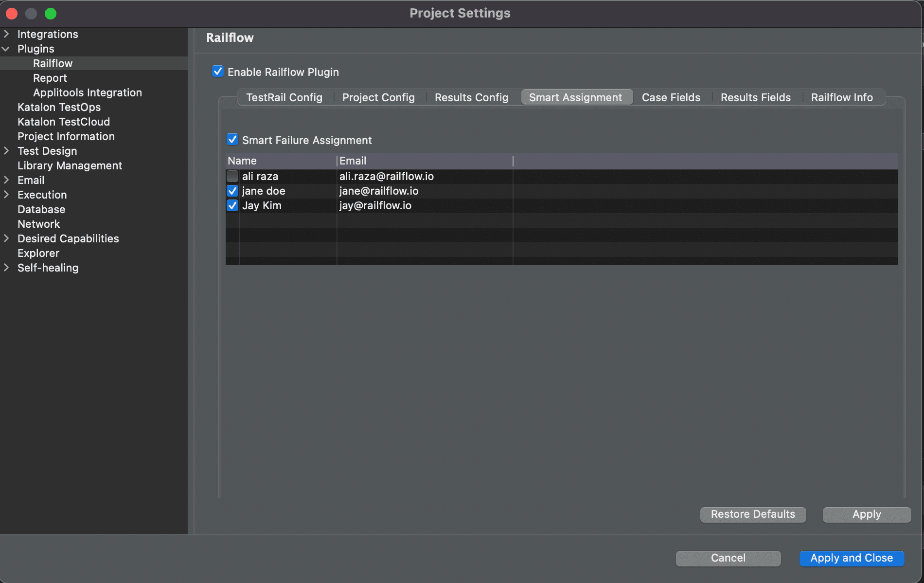Expand the Self-healing node
This screenshot has width=924, height=583.
[x=6, y=268]
